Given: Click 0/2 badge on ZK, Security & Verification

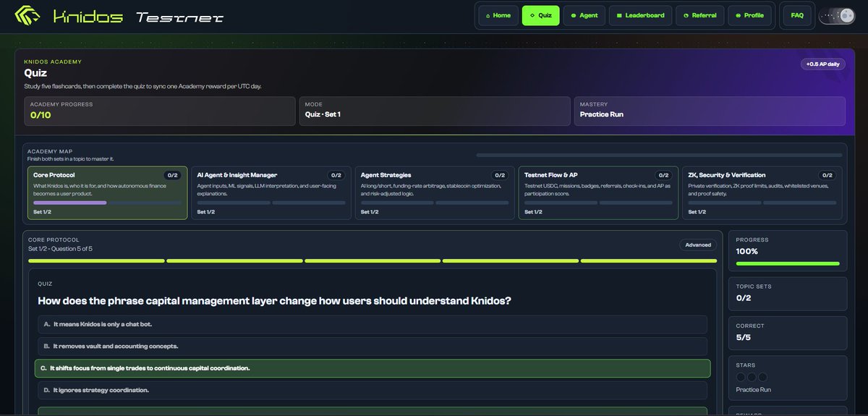Looking at the screenshot, I should (827, 175).
